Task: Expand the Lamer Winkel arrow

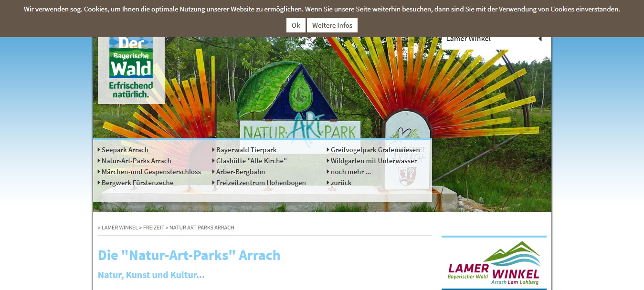Action: pyautogui.click(x=540, y=39)
